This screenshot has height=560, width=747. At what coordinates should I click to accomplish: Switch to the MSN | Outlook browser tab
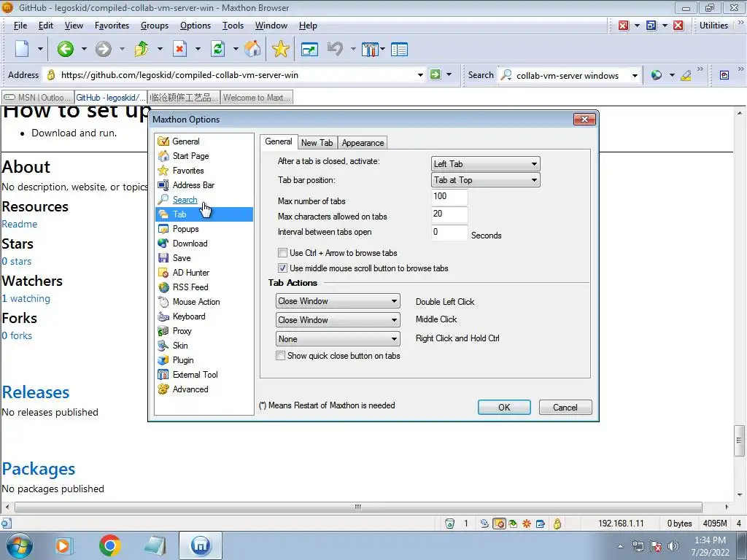click(38, 98)
